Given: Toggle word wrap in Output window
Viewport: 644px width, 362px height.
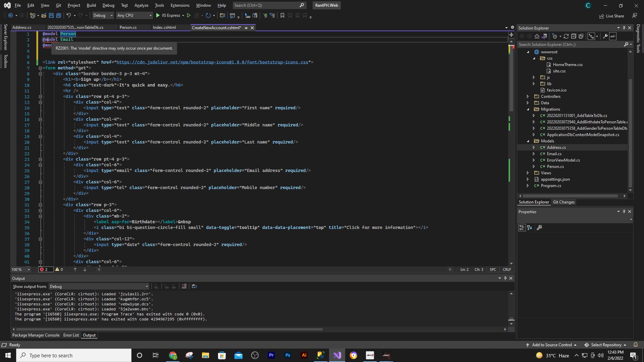Looking at the screenshot, I should point(194,286).
